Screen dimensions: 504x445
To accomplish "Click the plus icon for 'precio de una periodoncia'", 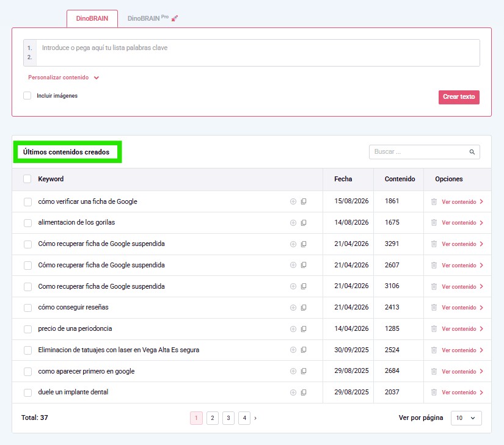I will tap(293, 329).
